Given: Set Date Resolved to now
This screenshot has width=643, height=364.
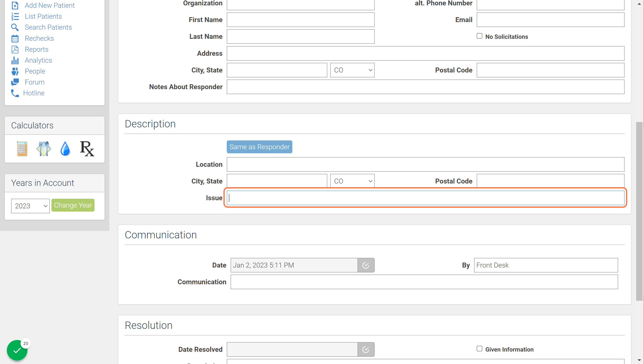Looking at the screenshot, I should [366, 349].
